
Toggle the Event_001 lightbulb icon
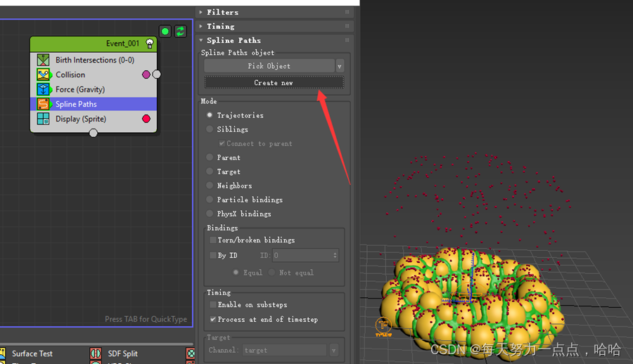pyautogui.click(x=150, y=44)
